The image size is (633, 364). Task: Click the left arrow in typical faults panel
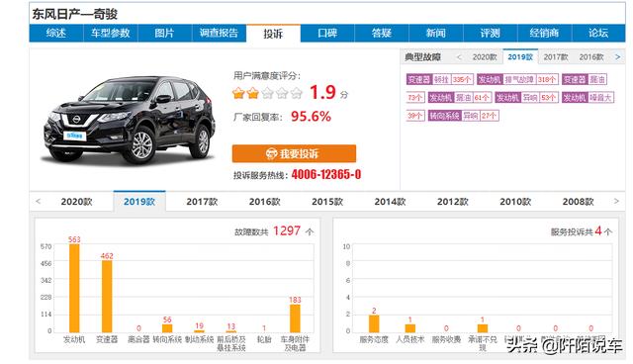459,57
